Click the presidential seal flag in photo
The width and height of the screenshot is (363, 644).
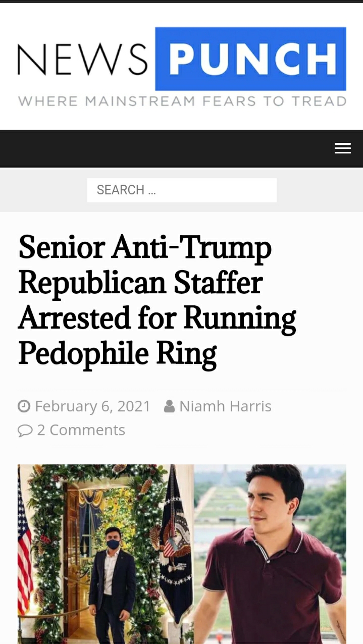coord(175,545)
